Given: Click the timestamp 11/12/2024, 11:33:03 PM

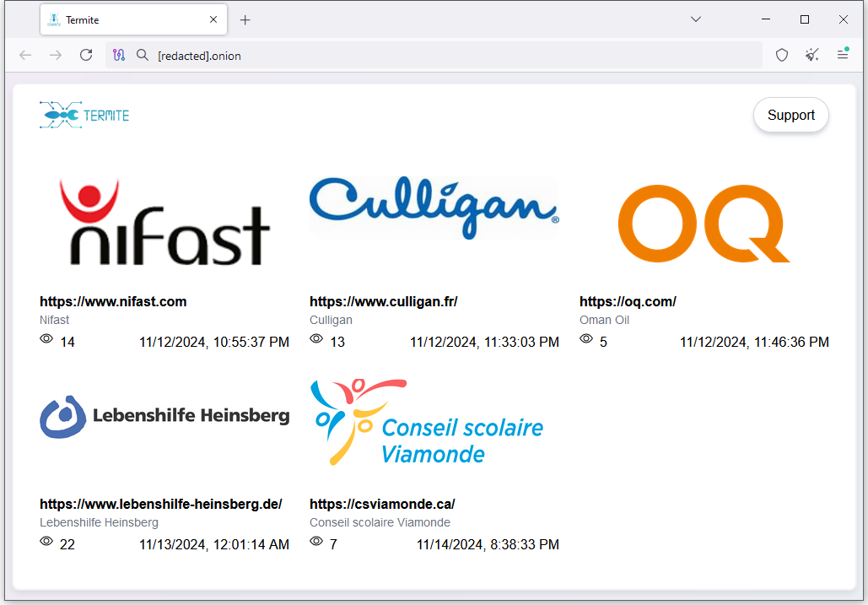Looking at the screenshot, I should (484, 342).
